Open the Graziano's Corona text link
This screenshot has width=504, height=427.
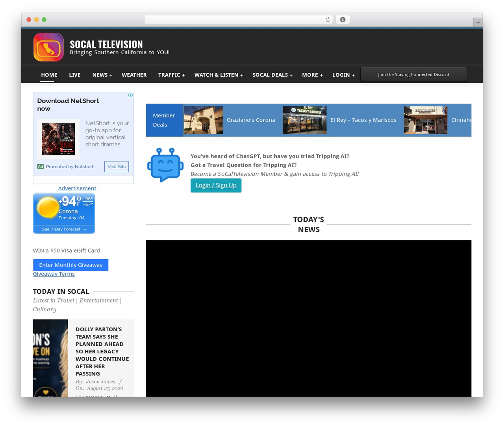pyautogui.click(x=251, y=120)
